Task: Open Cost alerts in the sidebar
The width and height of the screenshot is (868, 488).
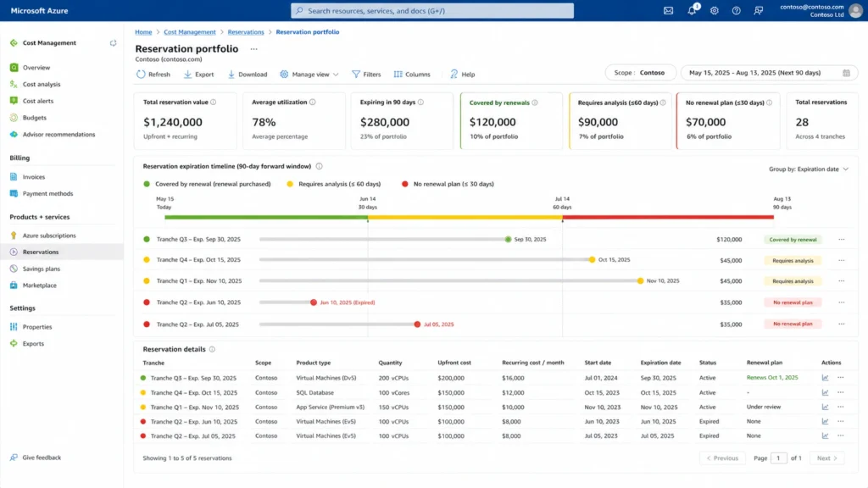Action: (x=37, y=101)
